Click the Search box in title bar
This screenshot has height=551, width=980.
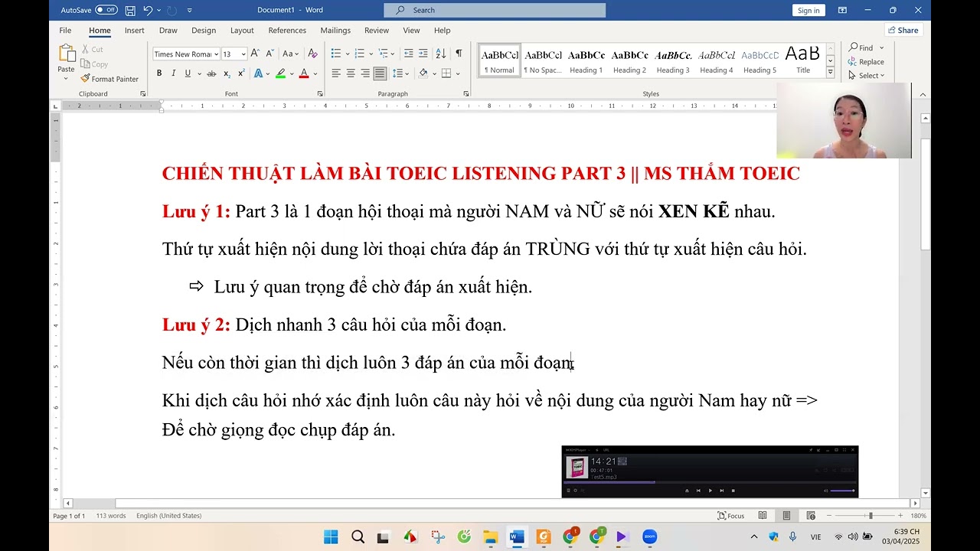(x=495, y=10)
